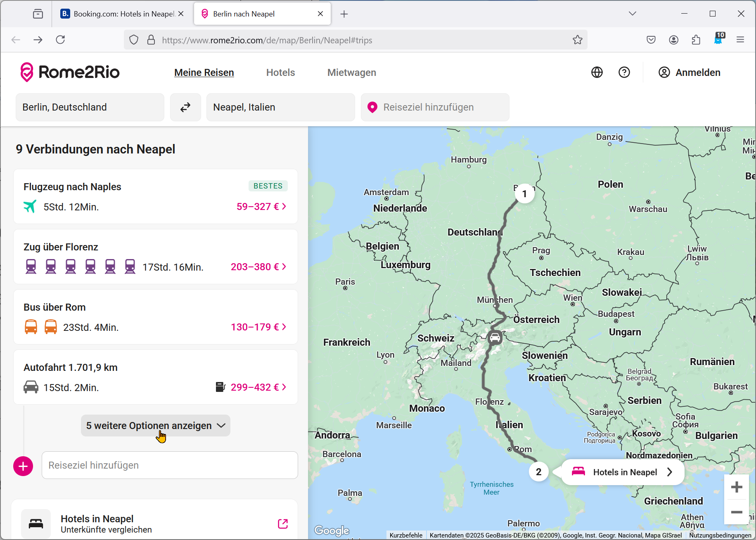Viewport: 756px width, 540px height.
Task: Click Nutzungsbedingungen link on map
Action: tap(720, 535)
